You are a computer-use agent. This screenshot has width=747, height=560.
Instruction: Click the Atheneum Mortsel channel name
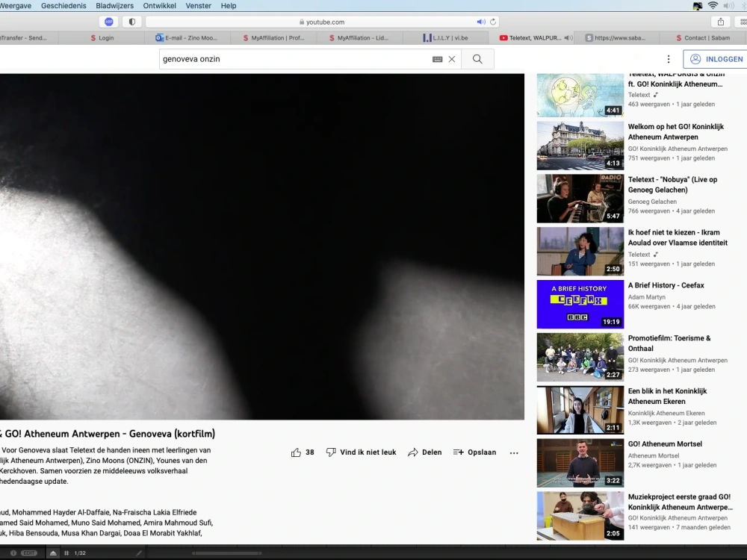653,455
